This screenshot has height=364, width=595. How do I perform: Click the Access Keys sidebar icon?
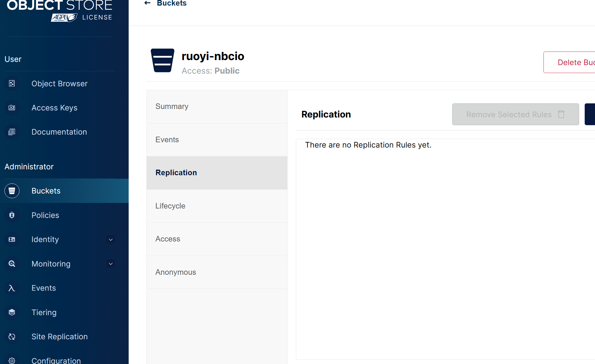tap(12, 108)
